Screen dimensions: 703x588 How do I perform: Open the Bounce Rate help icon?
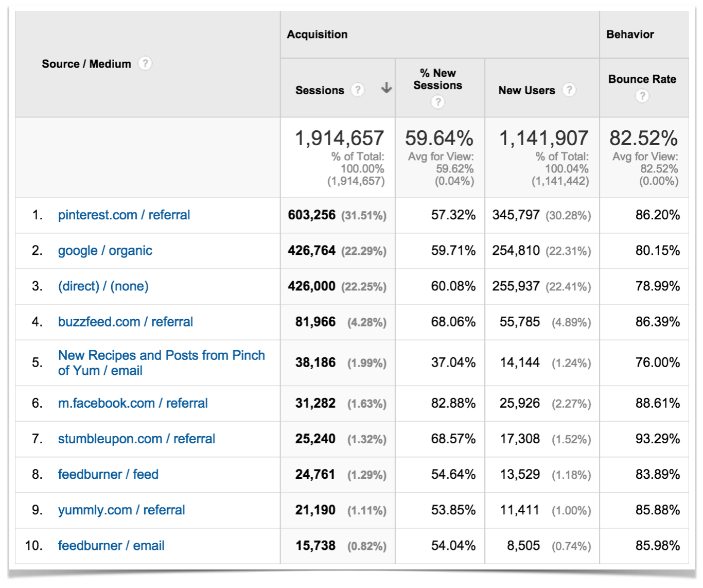click(642, 96)
